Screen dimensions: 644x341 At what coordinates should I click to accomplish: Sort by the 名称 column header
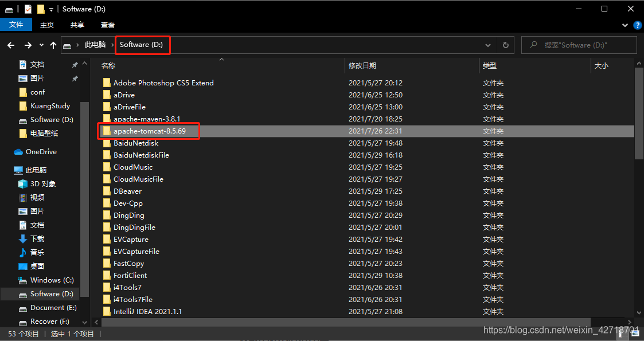point(108,66)
